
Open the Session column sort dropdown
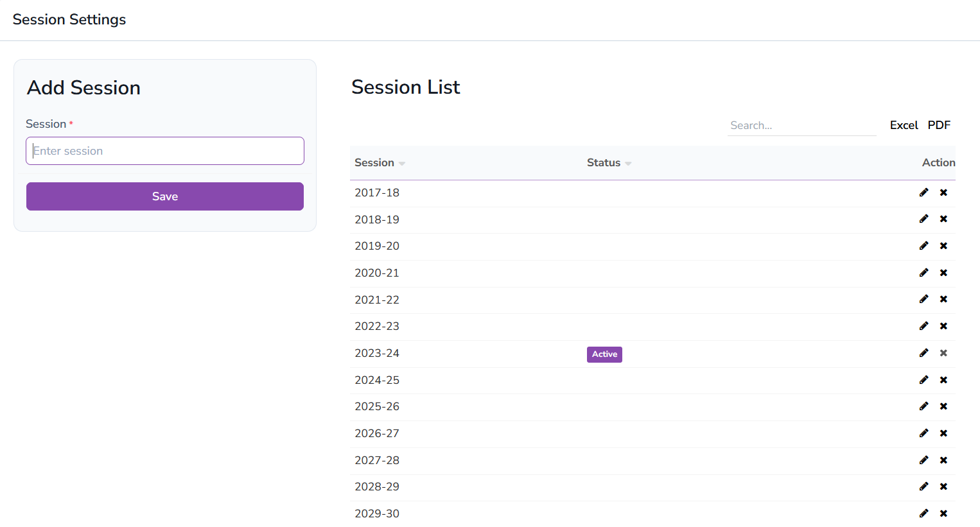click(x=402, y=163)
